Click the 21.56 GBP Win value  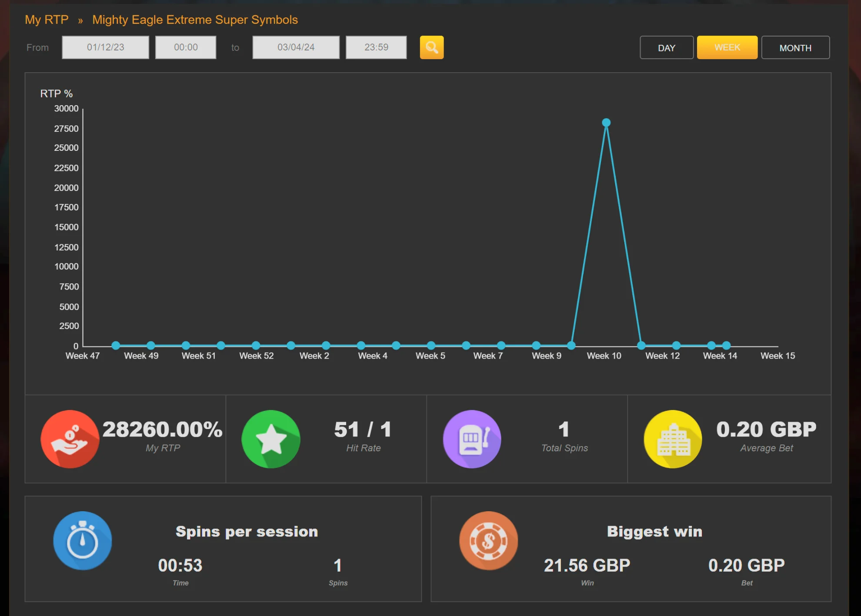pos(587,566)
